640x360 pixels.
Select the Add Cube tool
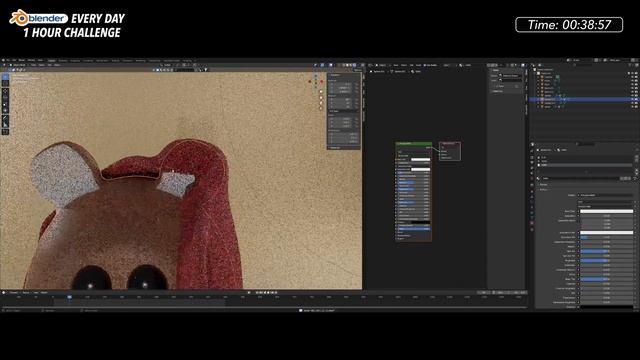[x=5, y=132]
